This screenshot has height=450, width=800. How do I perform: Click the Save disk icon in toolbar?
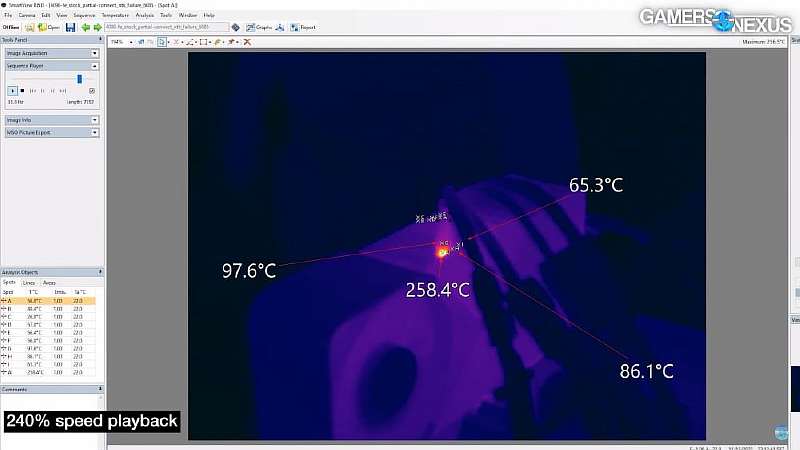[70, 27]
